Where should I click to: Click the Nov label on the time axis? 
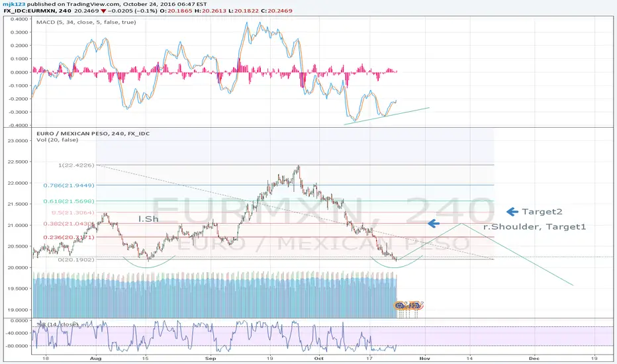point(424,359)
